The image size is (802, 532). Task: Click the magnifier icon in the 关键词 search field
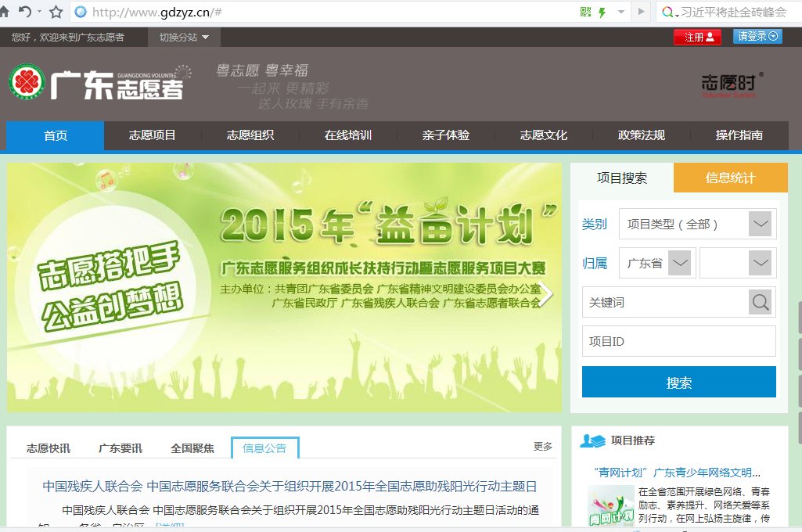[758, 302]
